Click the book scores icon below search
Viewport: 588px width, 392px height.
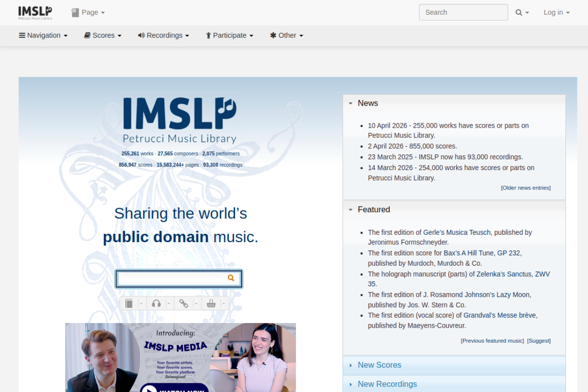(129, 303)
